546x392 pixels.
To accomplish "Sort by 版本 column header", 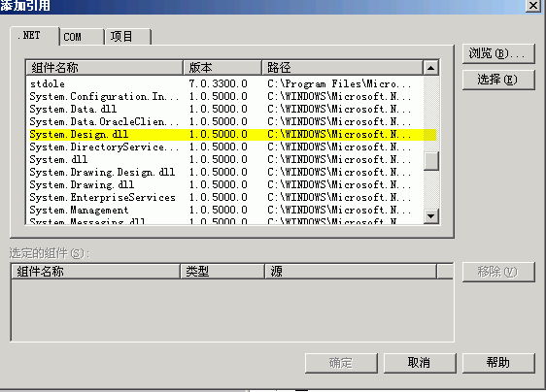I will tap(222, 68).
